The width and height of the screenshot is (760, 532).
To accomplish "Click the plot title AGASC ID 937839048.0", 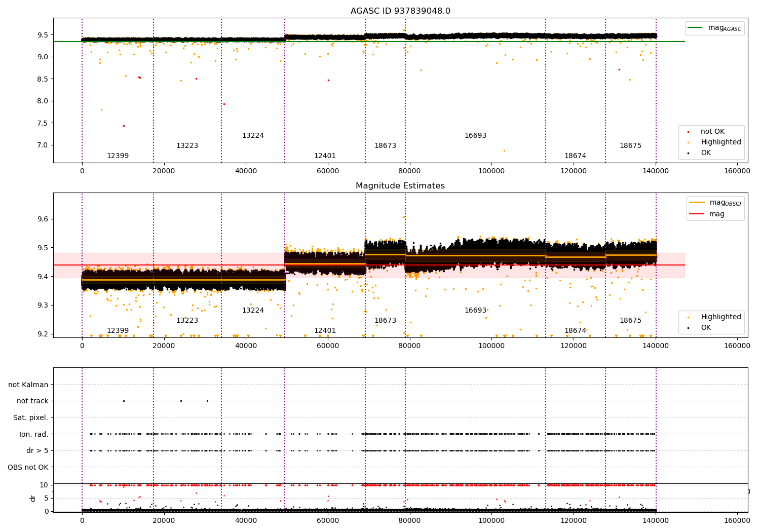I will (400, 11).
